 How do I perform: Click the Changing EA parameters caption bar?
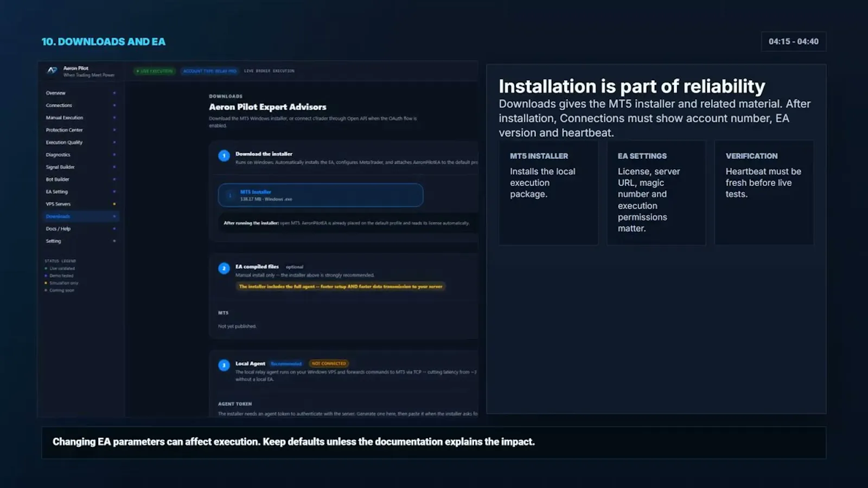434,442
